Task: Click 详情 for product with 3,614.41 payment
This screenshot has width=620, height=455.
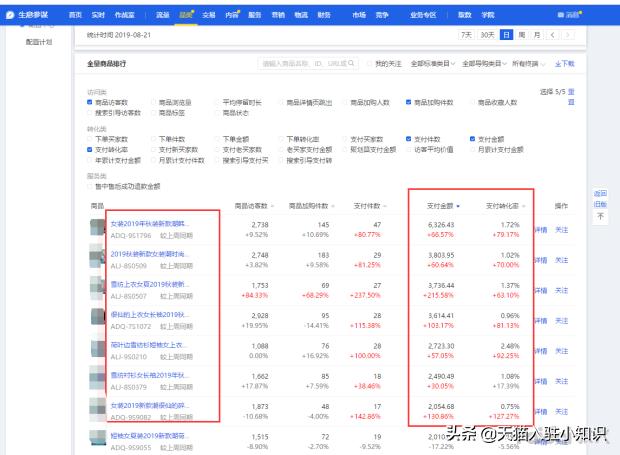Action: coord(541,321)
